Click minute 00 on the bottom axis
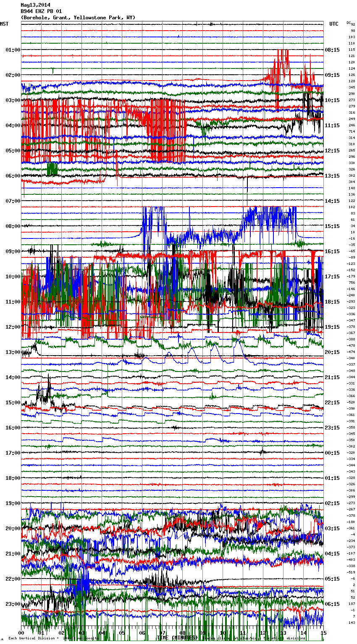Image resolution: width=357 pixels, height=644 pixels. coord(21,633)
